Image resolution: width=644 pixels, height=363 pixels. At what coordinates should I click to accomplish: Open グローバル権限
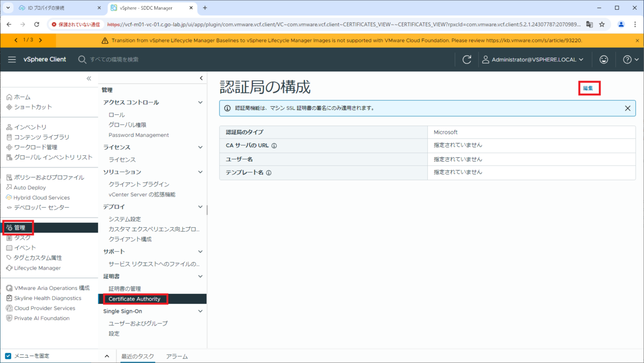127,125
